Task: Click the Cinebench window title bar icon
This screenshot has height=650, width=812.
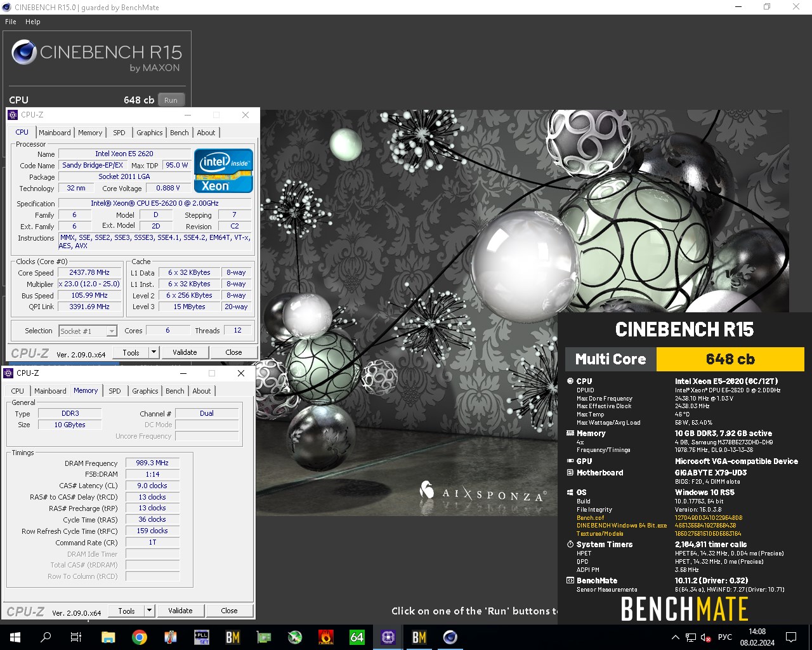Action: [6, 7]
